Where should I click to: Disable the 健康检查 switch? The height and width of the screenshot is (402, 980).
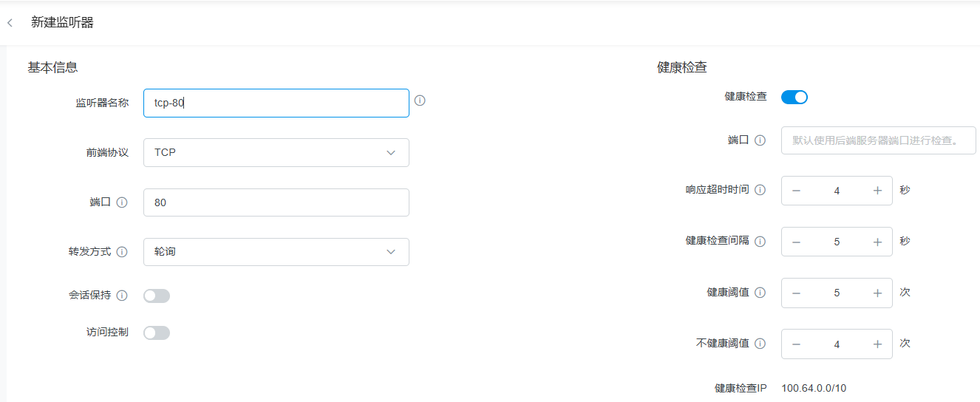point(794,97)
